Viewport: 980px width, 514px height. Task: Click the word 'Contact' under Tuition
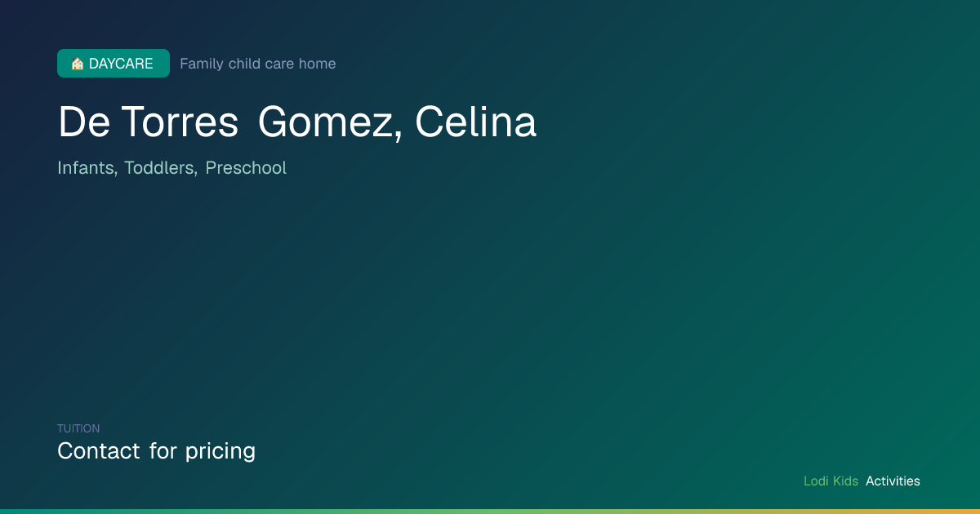(x=99, y=450)
